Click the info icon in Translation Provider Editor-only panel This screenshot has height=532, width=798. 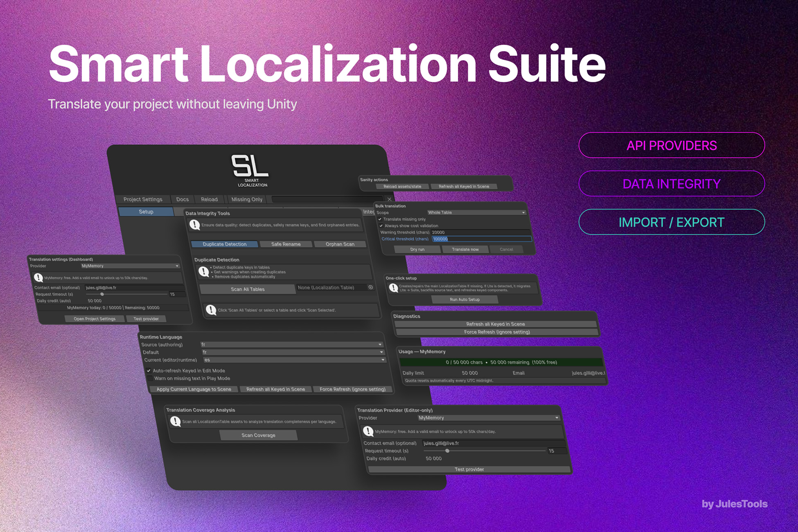coord(368,431)
